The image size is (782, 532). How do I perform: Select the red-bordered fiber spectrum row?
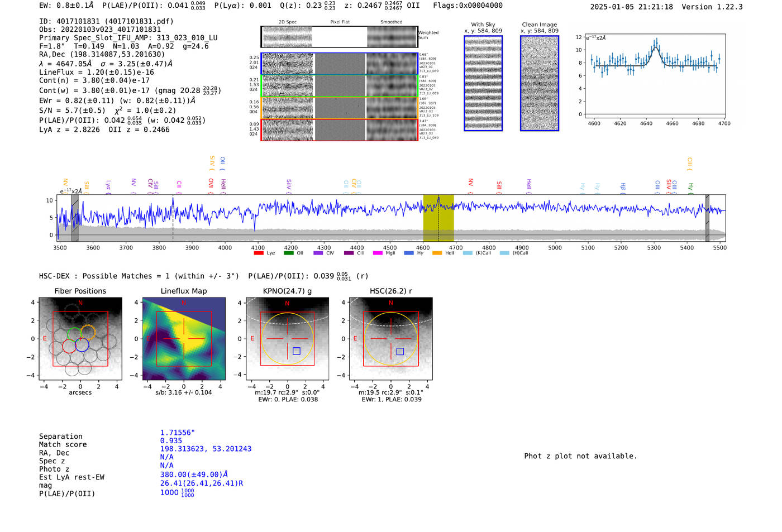(339, 130)
